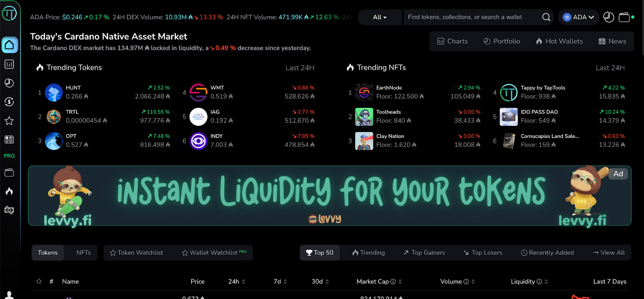Select the Top 50 tab
Screen dimensions: 644x299
coord(320,253)
